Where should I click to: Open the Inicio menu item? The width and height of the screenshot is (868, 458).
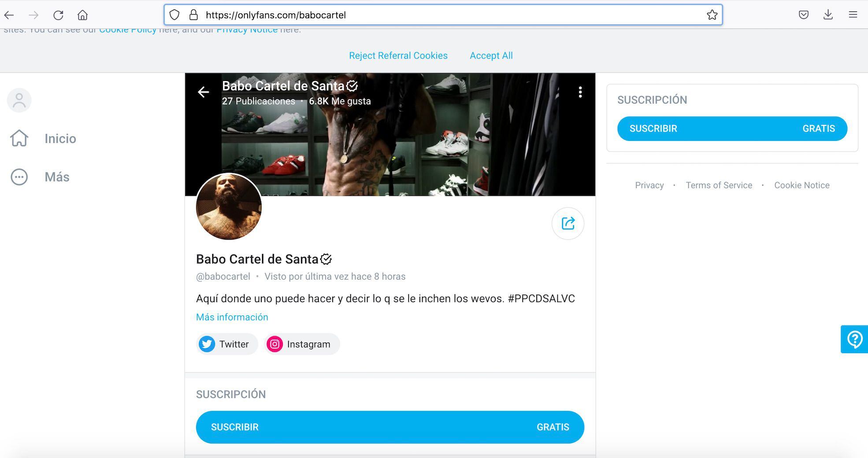(60, 138)
